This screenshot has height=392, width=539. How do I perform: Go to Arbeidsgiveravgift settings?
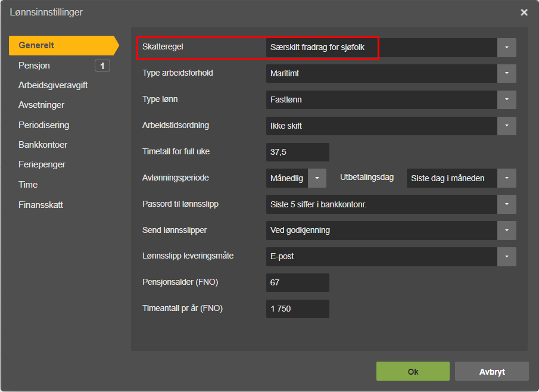(53, 85)
